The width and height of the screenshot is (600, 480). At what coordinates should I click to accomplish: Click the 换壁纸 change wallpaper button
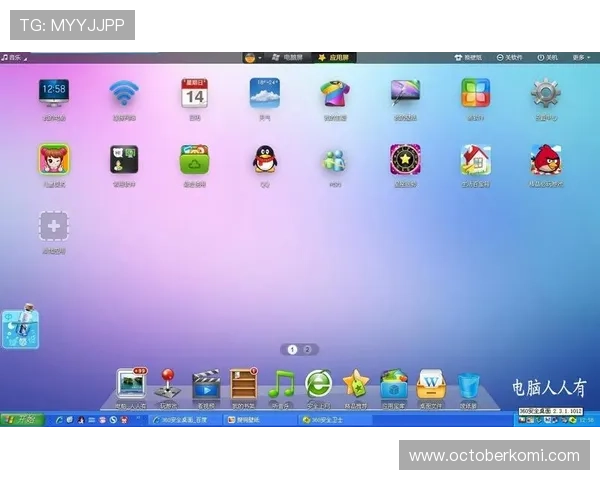[x=468, y=57]
